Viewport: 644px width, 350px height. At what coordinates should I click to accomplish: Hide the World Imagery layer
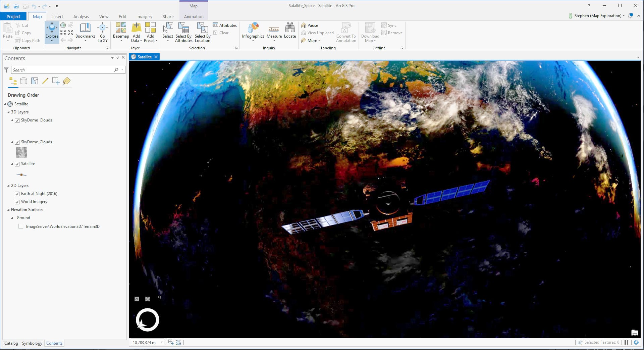pos(17,202)
